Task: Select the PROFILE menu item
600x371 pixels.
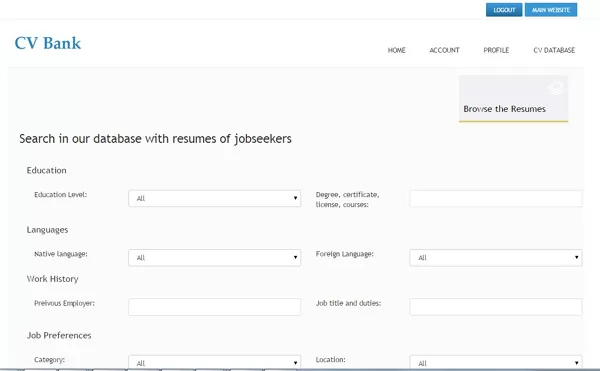Action: [496, 50]
